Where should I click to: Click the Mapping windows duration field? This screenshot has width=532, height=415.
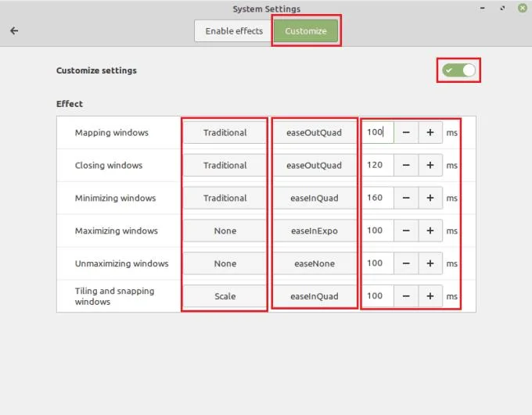point(378,133)
